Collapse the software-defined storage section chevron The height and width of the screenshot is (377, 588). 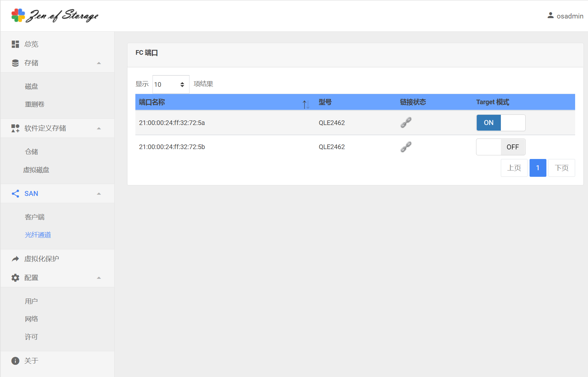[99, 128]
